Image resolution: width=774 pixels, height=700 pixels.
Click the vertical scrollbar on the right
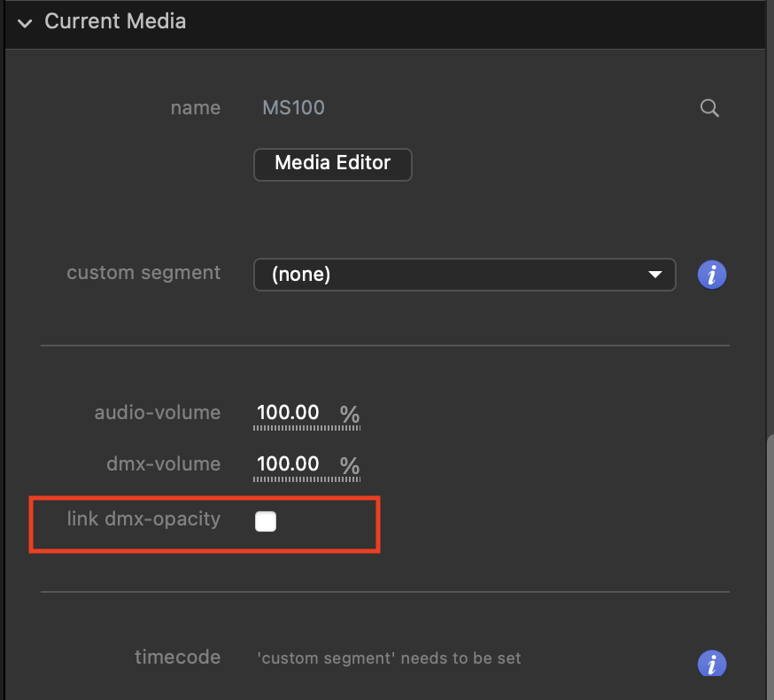coord(768,549)
